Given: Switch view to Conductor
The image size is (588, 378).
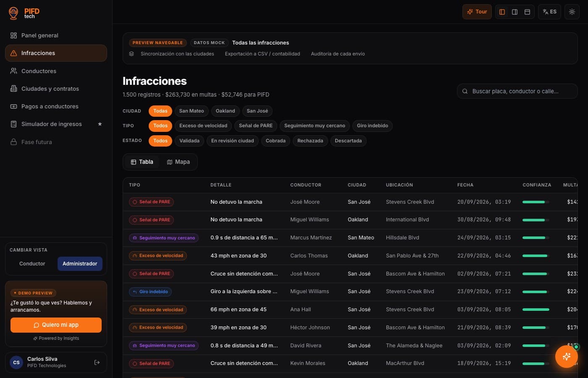Looking at the screenshot, I should [x=32, y=264].
